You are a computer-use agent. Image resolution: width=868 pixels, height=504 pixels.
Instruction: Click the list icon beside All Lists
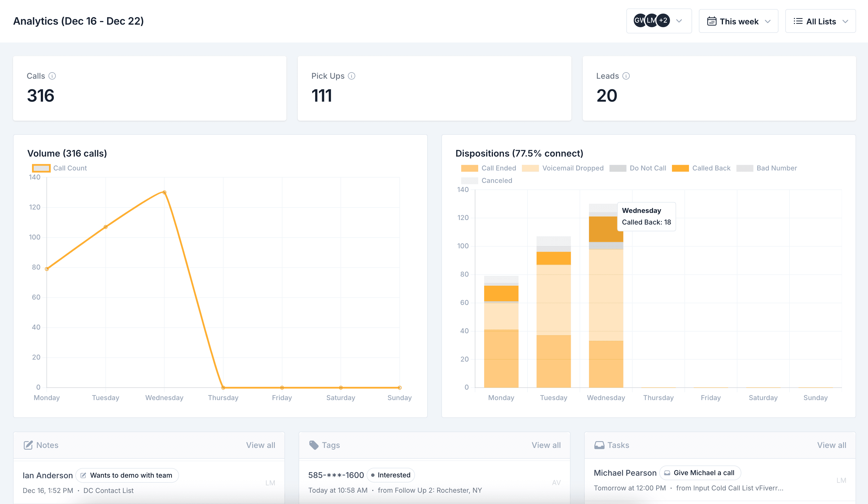[x=798, y=21]
